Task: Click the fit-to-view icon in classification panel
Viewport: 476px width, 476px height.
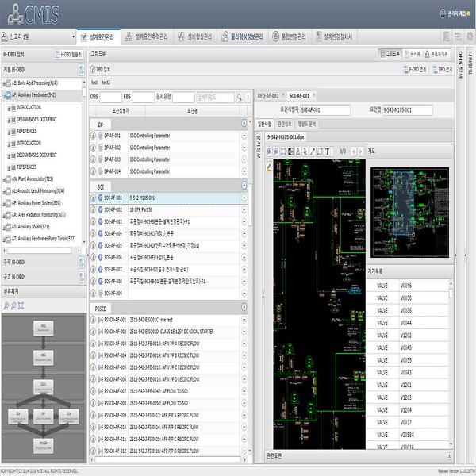Action: pos(21,304)
